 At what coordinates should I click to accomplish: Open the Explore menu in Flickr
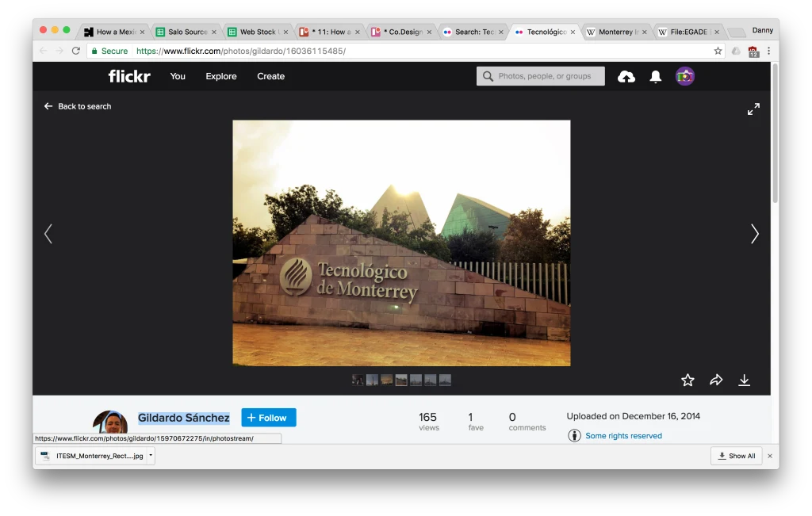221,77
